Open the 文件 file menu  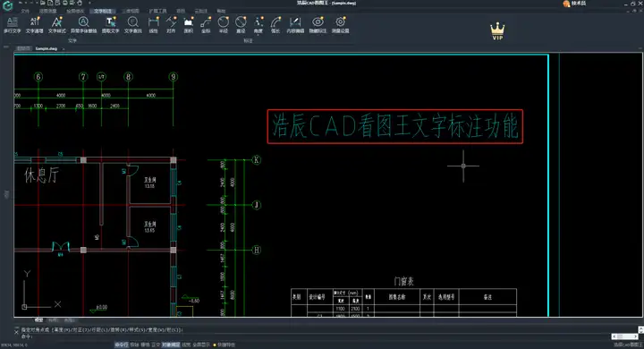tap(25, 11)
